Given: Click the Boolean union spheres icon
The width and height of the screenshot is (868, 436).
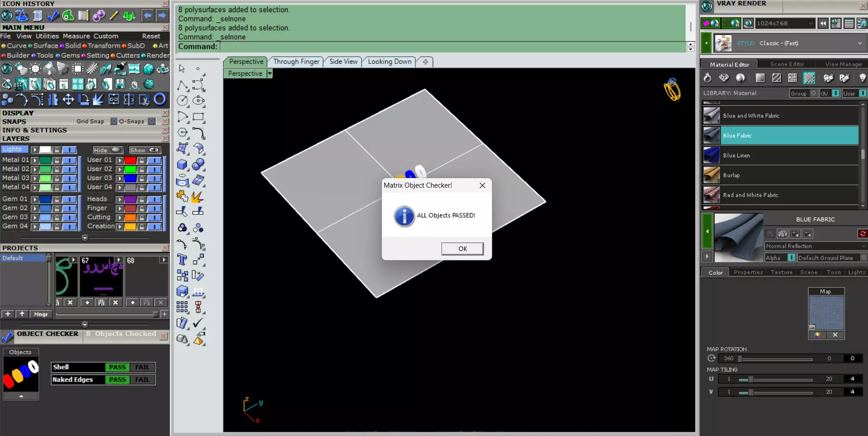Looking at the screenshot, I should coord(198,165).
